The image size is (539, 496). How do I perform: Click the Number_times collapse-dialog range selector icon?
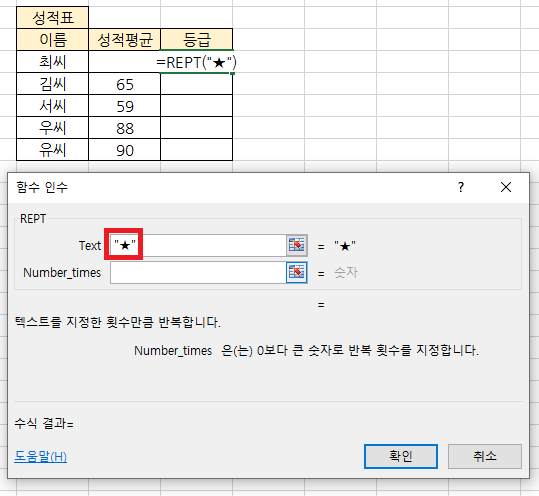pos(297,272)
